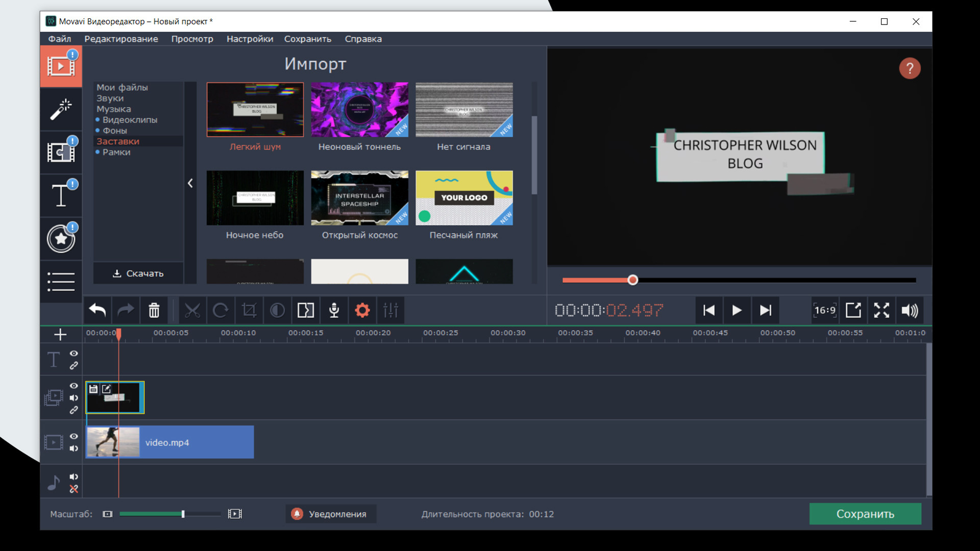Click the microphone Record audio icon
Screen dimensions: 980x551
point(334,310)
